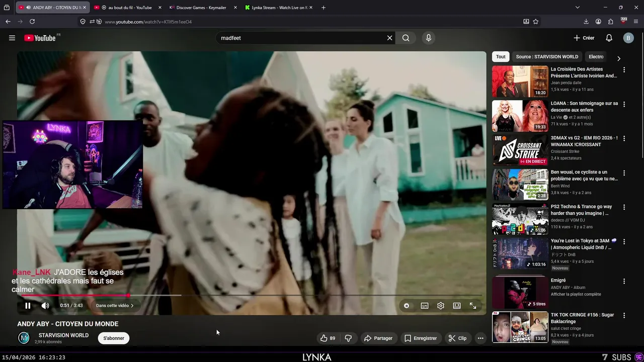Open site tracking protection shield
The width and height of the screenshot is (644, 362).
pyautogui.click(x=83, y=22)
